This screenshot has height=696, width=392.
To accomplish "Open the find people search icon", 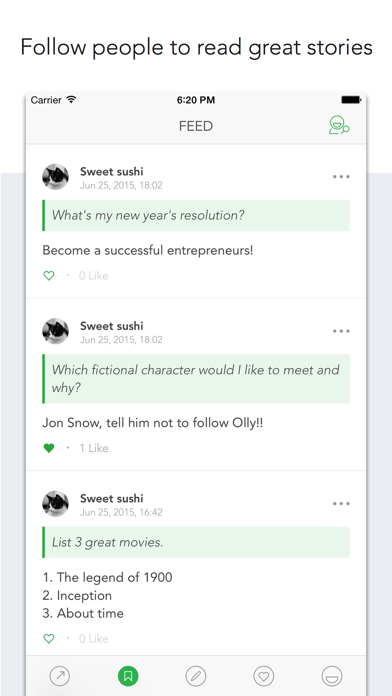I will point(339,125).
